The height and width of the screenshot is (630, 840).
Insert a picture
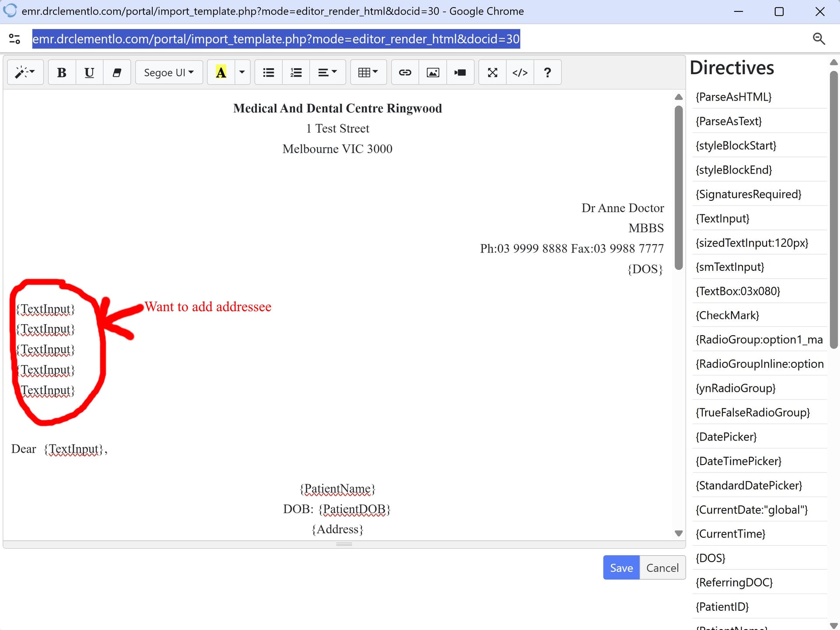pyautogui.click(x=433, y=72)
